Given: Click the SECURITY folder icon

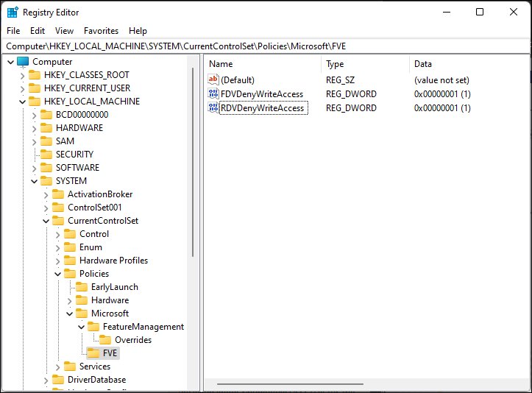Looking at the screenshot, I should (x=46, y=154).
